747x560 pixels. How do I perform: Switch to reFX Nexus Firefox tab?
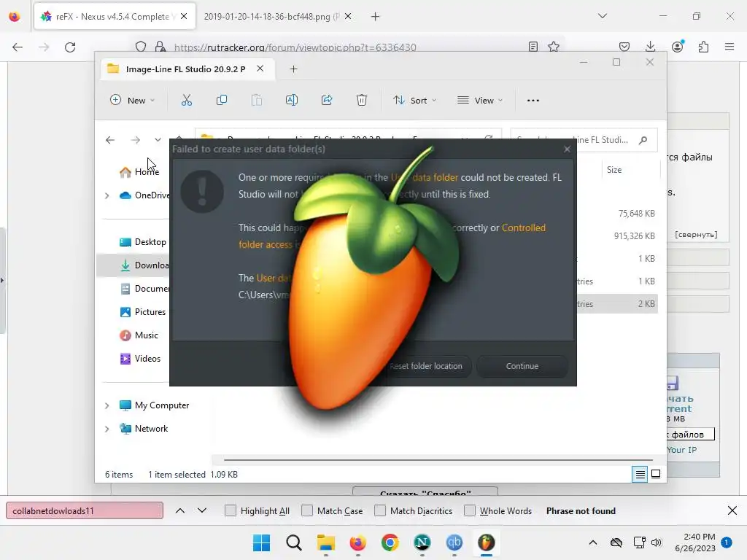(x=115, y=17)
